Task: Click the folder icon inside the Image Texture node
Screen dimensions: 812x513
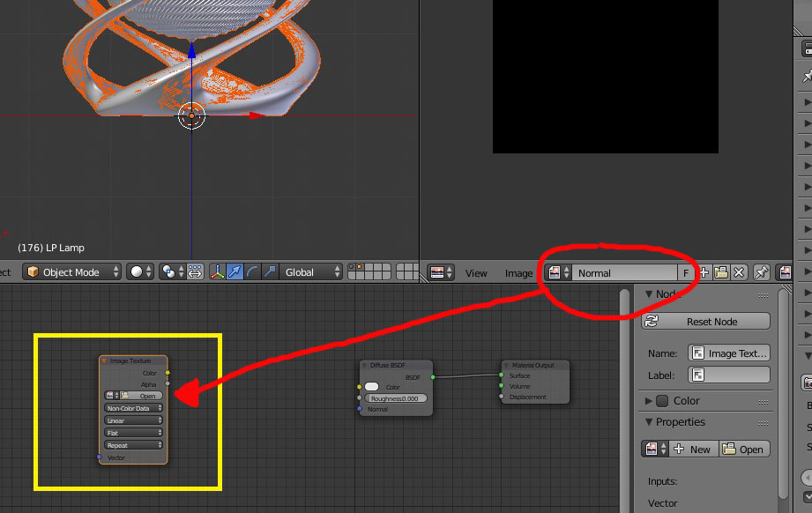Action: [123, 394]
